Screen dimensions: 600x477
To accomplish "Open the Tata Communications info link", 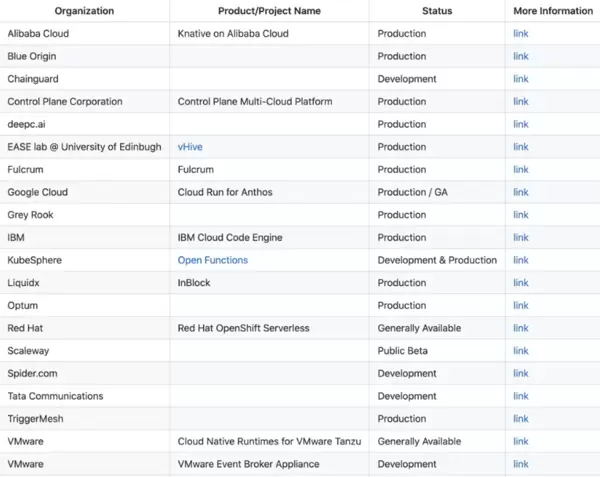I will tap(520, 396).
